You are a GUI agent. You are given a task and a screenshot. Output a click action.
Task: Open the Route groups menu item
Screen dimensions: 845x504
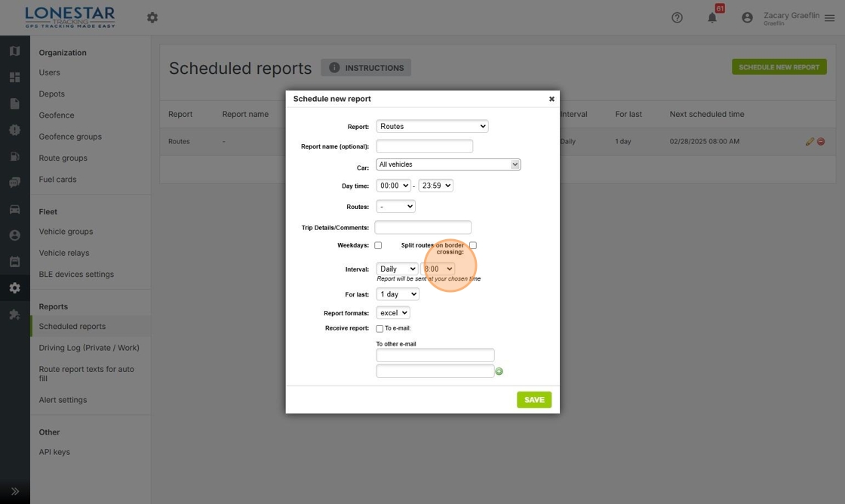[63, 158]
